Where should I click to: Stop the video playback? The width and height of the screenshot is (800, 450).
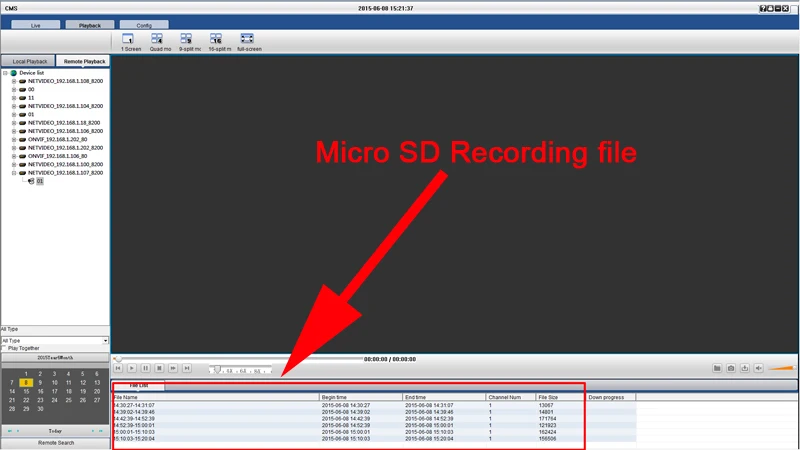(x=159, y=368)
